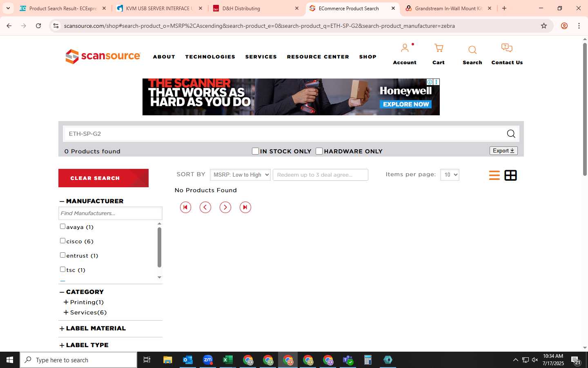
Task: Switch to D&H Distributing tab
Action: point(256,8)
